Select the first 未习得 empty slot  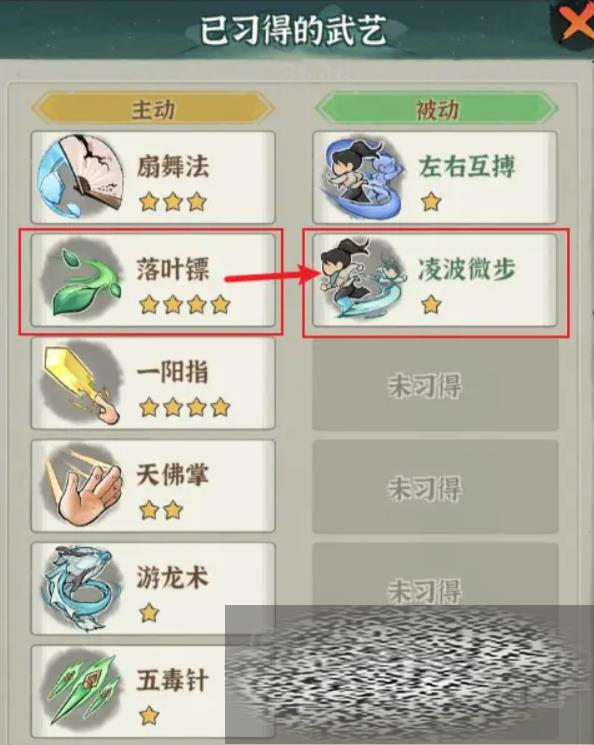tap(435, 385)
